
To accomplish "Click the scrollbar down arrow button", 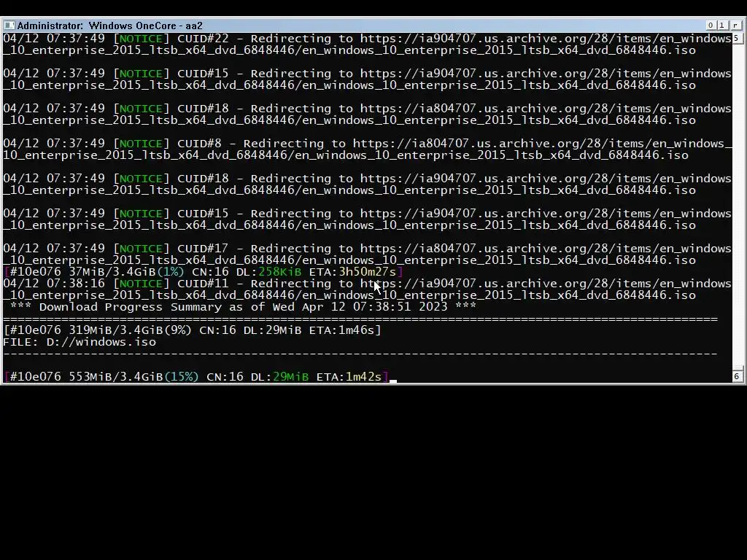I will (x=737, y=376).
